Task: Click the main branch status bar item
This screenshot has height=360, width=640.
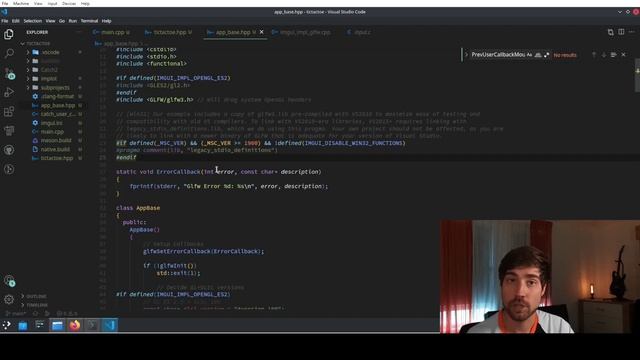Action: pos(16,313)
